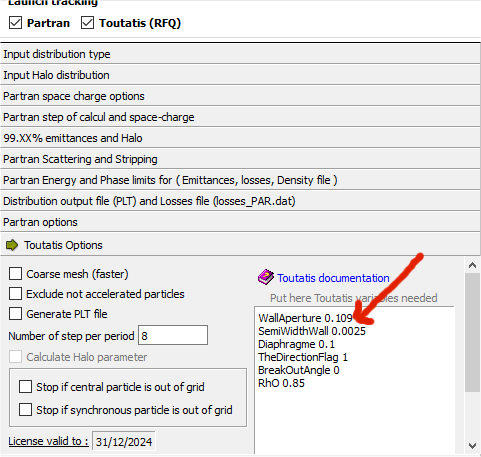
Task: Click the RhO 0.85 line
Action: (281, 383)
